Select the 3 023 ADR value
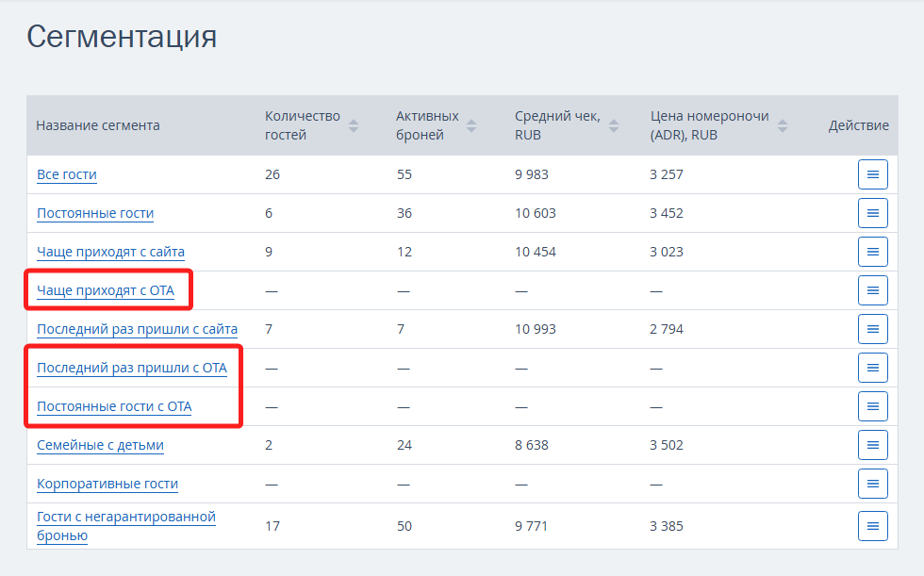Image resolution: width=924 pixels, height=576 pixels. click(x=667, y=252)
